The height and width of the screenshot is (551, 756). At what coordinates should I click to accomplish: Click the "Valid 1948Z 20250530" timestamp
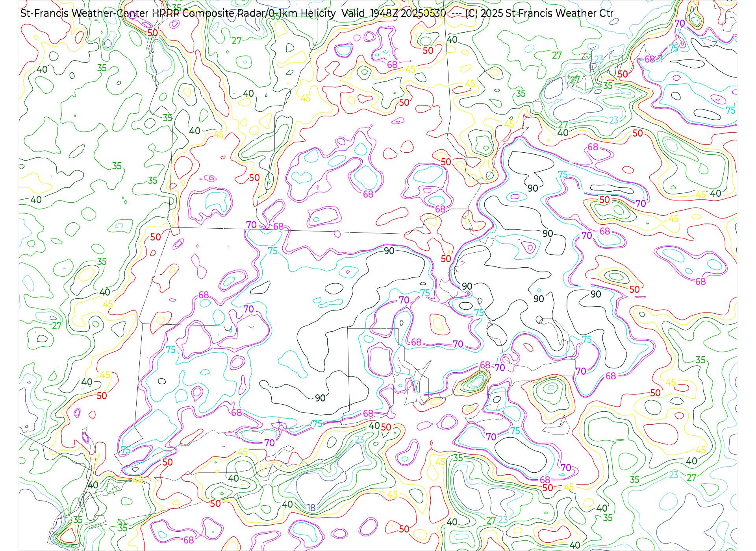point(393,13)
